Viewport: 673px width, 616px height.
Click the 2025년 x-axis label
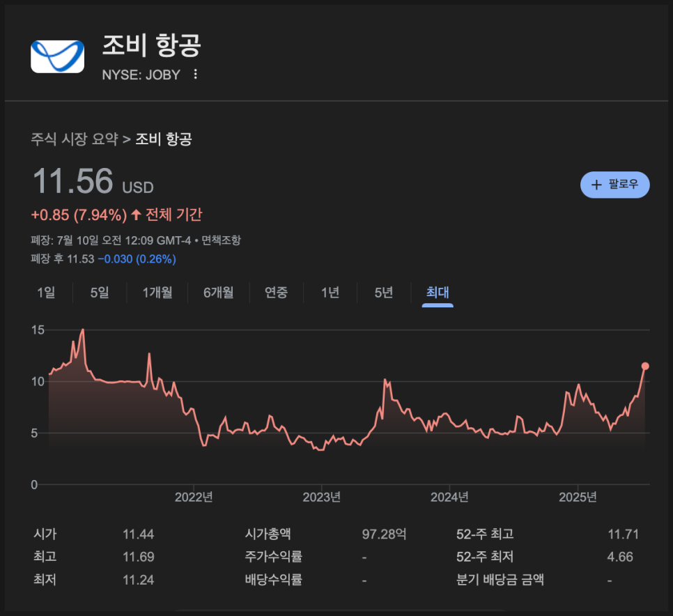(578, 497)
